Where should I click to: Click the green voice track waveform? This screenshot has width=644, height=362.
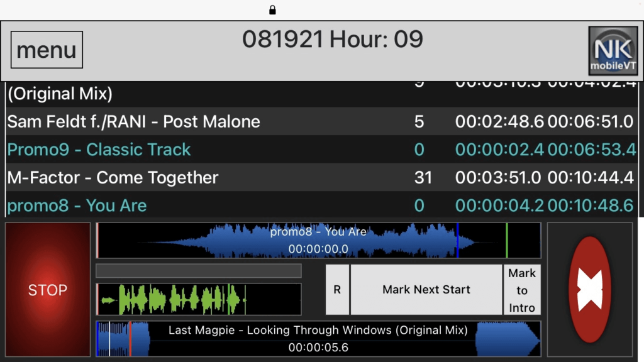(198, 299)
